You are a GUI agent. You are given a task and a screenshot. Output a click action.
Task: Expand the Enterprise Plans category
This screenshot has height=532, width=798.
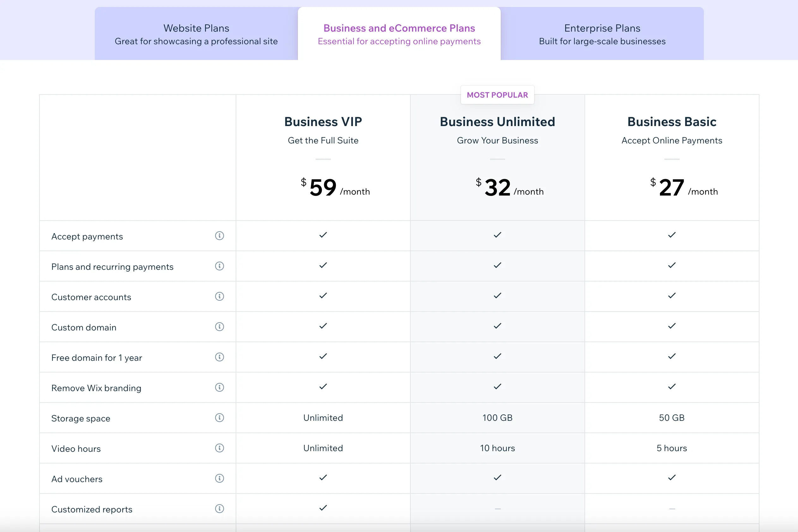pos(602,34)
